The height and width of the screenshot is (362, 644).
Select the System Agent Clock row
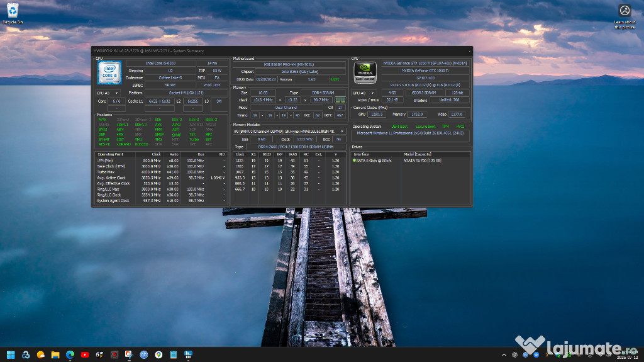coord(161,201)
